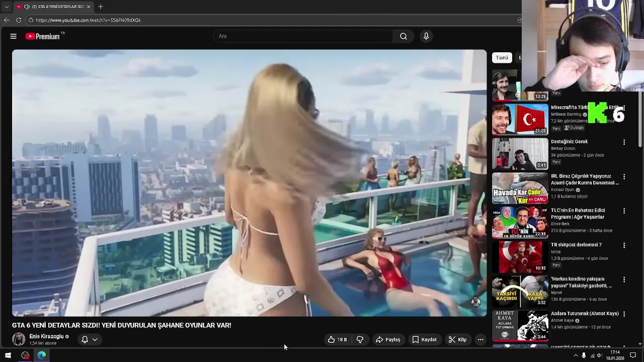The image size is (644, 362).
Task: Open options for Desteğiniz Gerek video
Action: [x=624, y=142]
